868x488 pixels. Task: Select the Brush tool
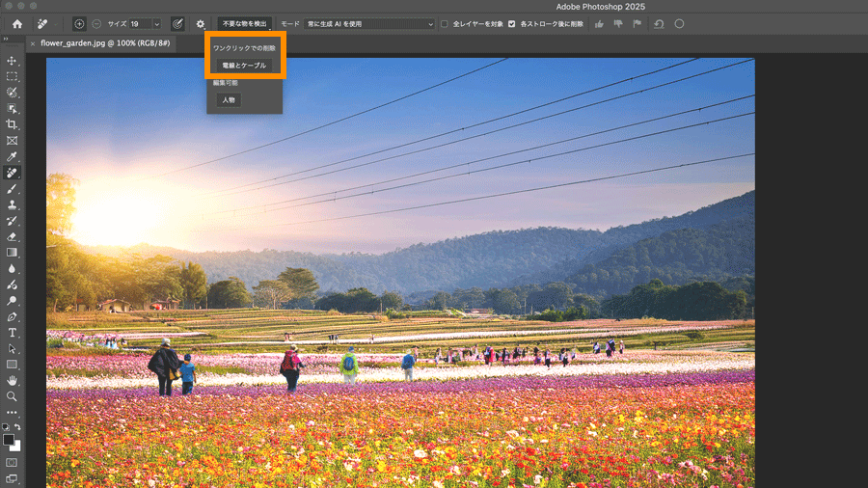pos(12,189)
